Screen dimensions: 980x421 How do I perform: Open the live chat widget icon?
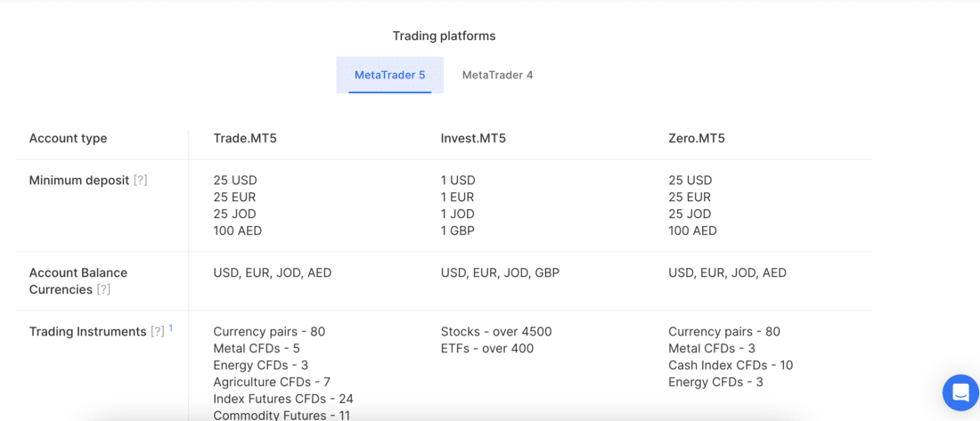[960, 393]
